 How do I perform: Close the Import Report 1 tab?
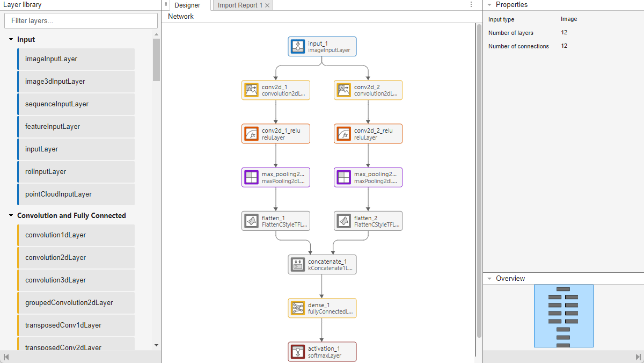[267, 5]
